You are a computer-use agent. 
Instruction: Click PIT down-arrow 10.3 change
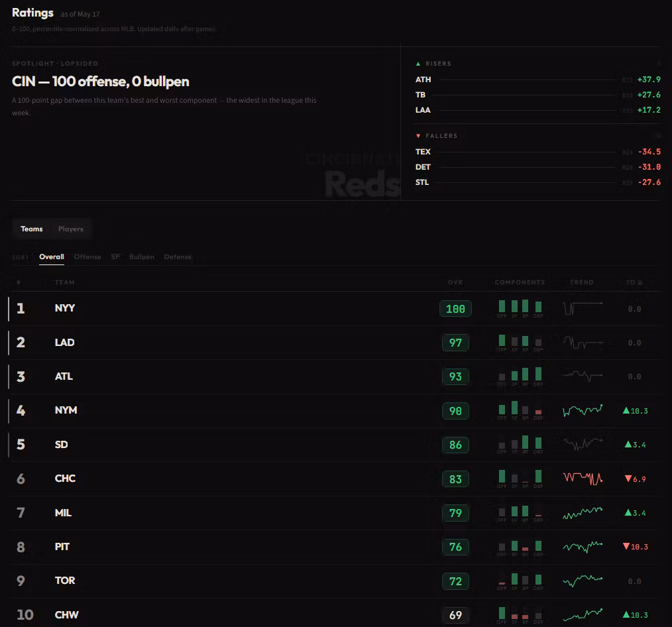tap(635, 547)
